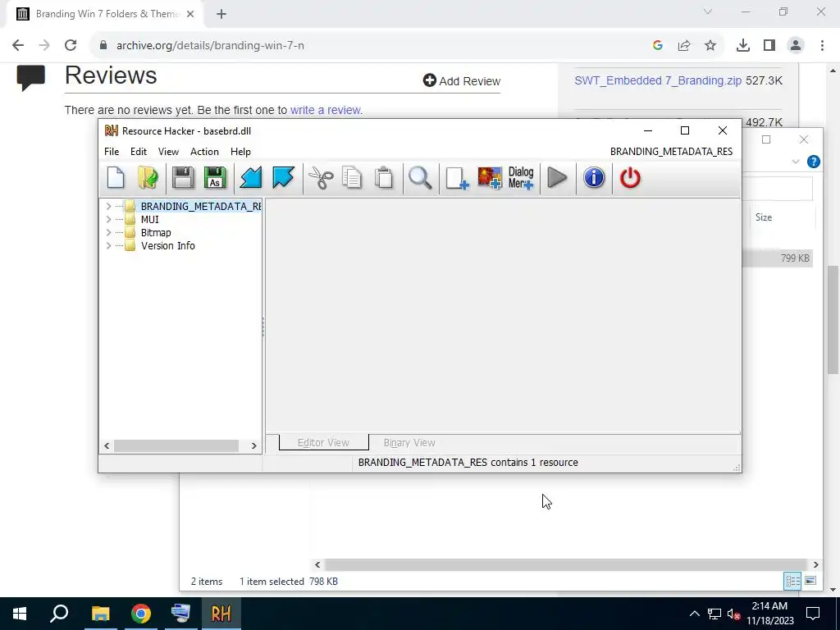Select the BRANDING_METADATA_RES folder item
Viewport: 840px width, 630px height.
200,206
